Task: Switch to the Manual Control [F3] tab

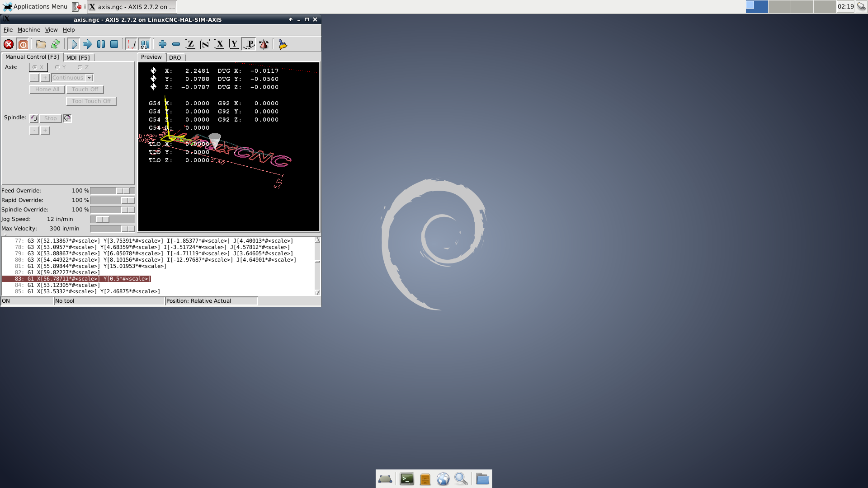Action: point(32,57)
